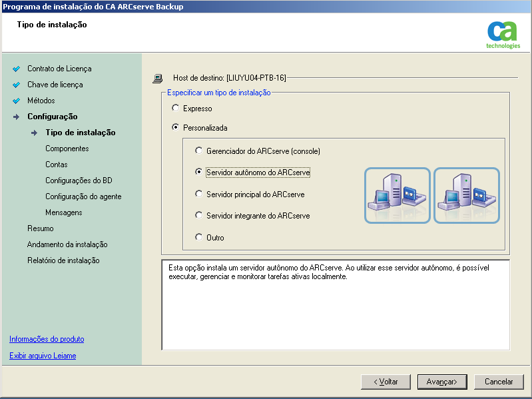
Task: Click the Especificar um tipo de instalação heading
Action: point(219,93)
